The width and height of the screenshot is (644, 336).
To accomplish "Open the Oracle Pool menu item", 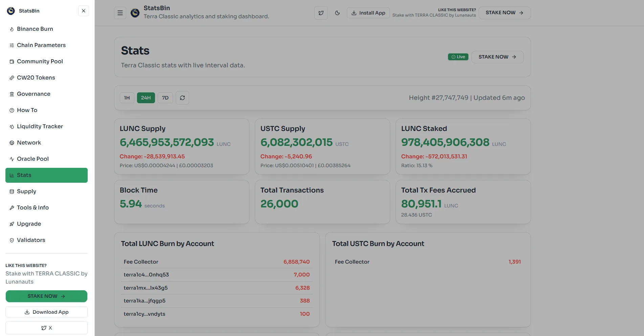I will 33,159.
